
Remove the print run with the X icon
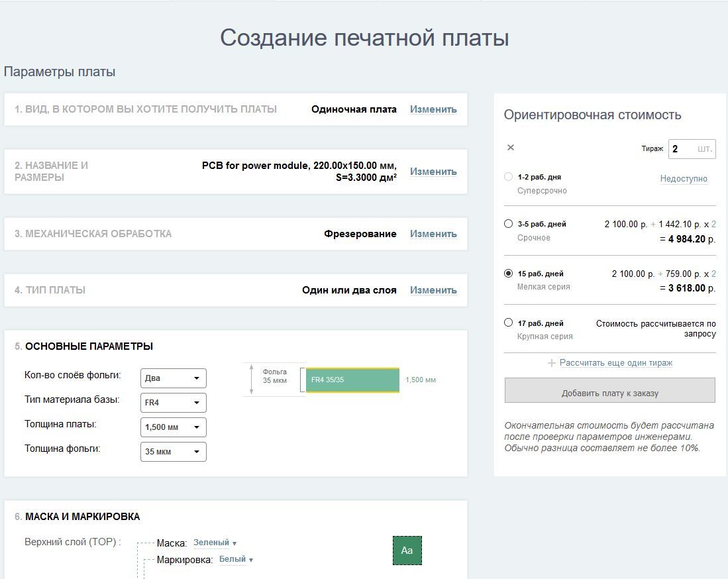point(511,148)
